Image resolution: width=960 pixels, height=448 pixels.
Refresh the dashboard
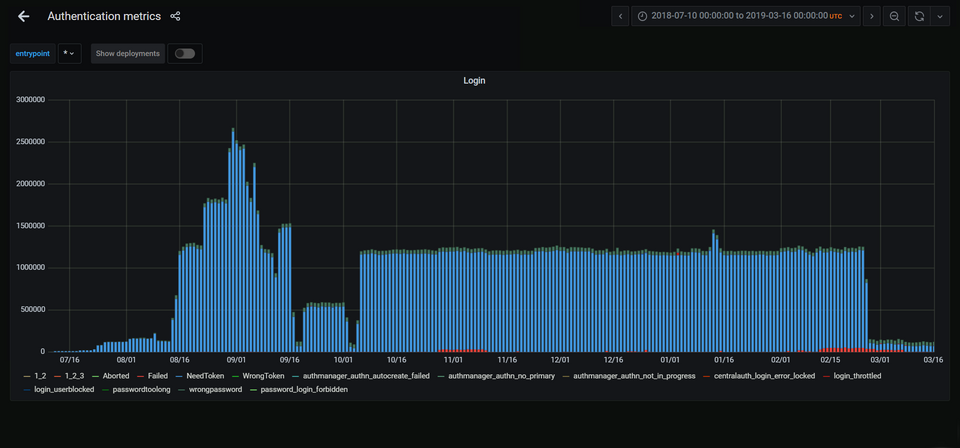click(x=919, y=17)
